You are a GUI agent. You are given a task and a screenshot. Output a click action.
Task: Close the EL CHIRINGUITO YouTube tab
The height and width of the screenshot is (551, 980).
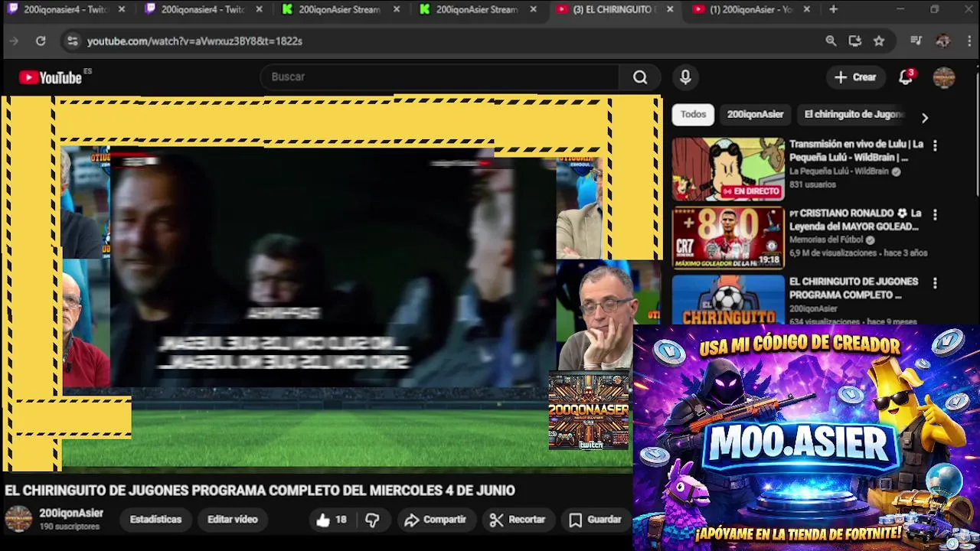670,10
